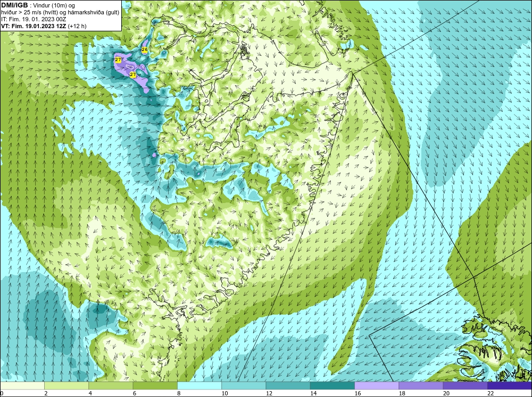Click the yellow gust marker labeled 26
Screen dimensions: 532x397
(145, 50)
